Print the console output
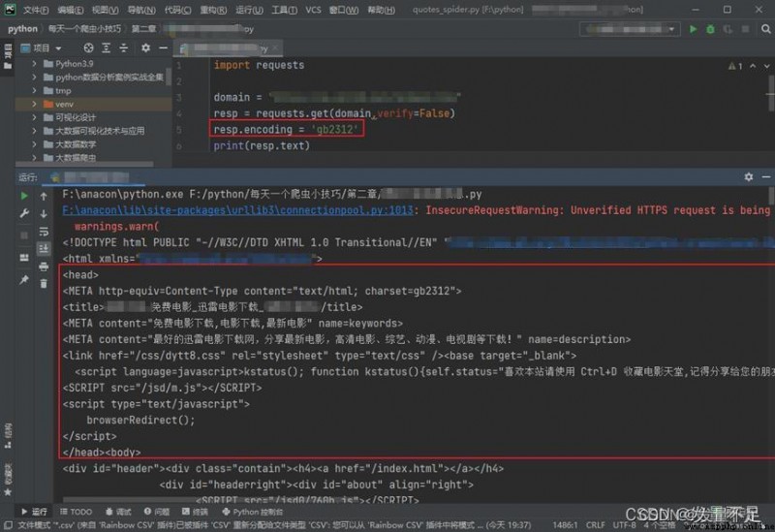The image size is (775, 532). tap(44, 267)
